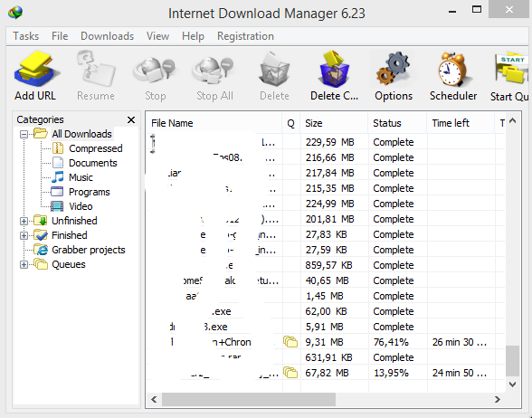The height and width of the screenshot is (418, 532).
Task: Open the Registration menu
Action: click(246, 36)
